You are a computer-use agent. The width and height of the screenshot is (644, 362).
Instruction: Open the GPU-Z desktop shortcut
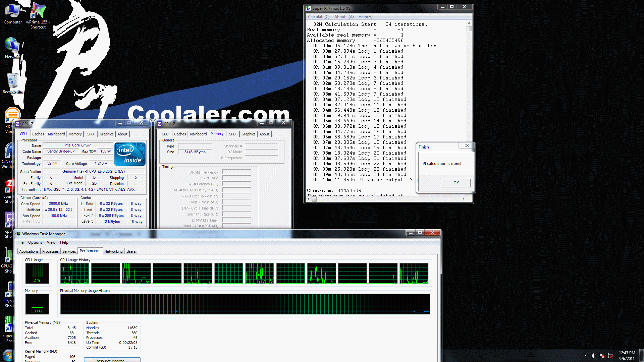click(x=7, y=261)
